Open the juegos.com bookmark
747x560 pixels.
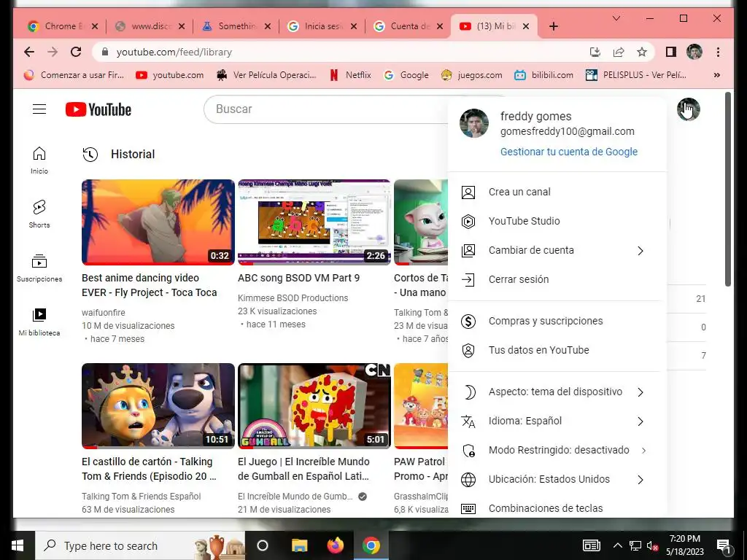[x=471, y=75]
